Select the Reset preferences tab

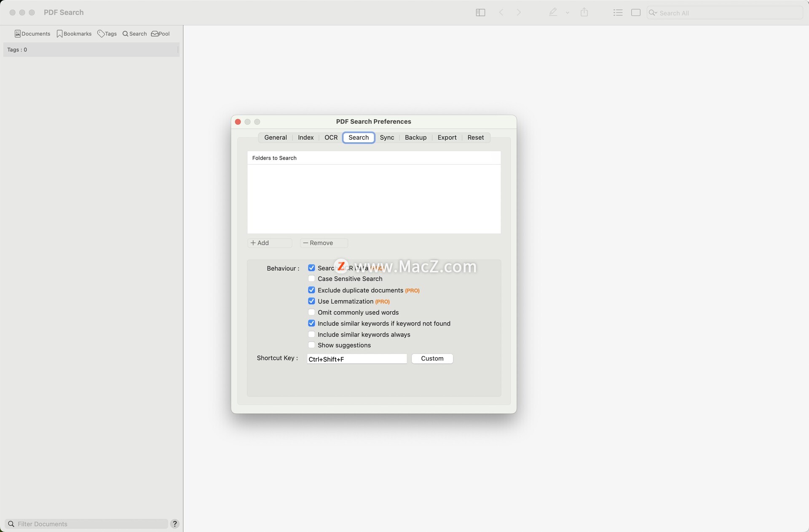[475, 137]
